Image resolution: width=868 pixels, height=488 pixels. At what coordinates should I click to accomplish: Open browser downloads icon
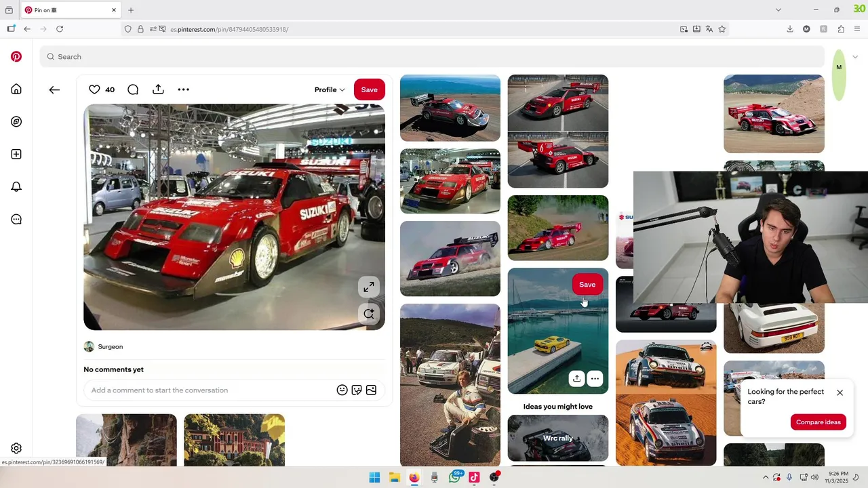789,29
